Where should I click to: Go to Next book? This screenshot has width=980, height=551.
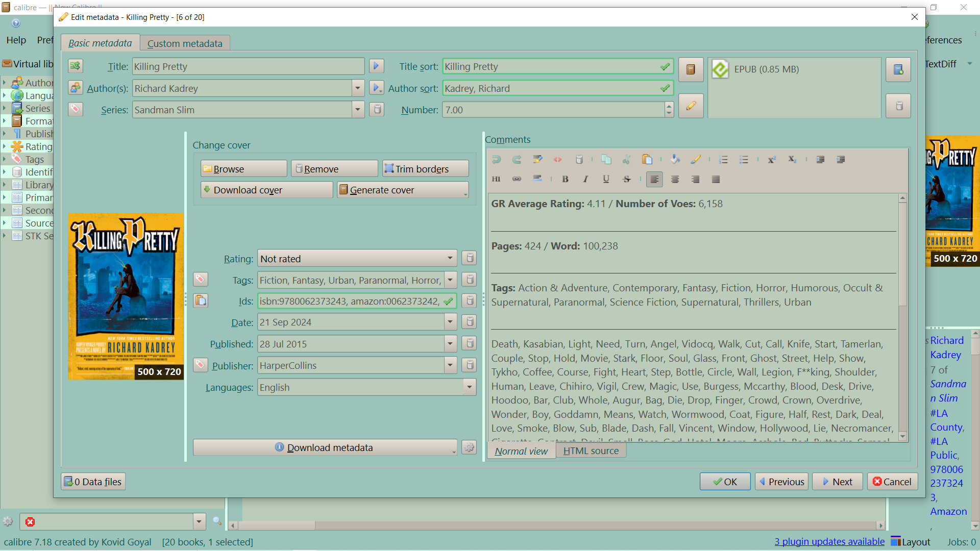[x=837, y=482]
